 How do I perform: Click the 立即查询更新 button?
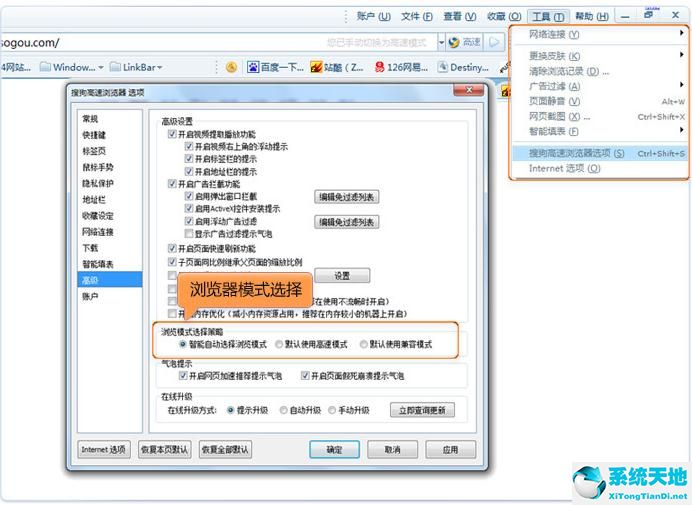tap(422, 410)
